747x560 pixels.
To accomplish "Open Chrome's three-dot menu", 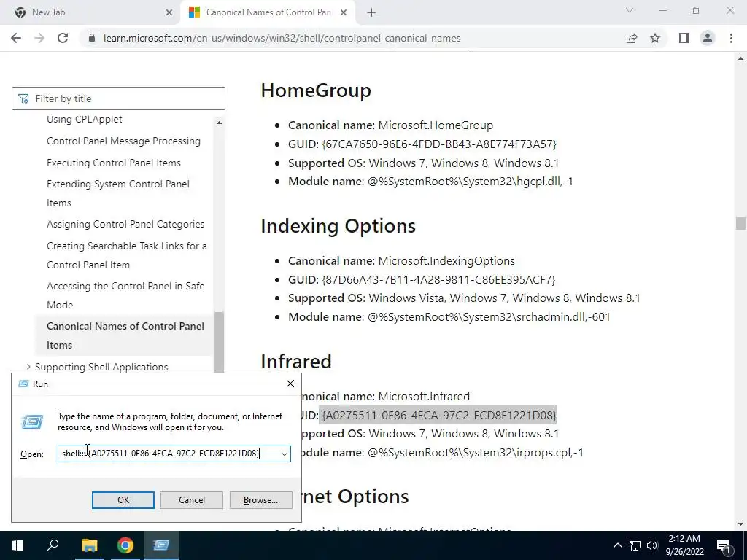I will (x=731, y=38).
